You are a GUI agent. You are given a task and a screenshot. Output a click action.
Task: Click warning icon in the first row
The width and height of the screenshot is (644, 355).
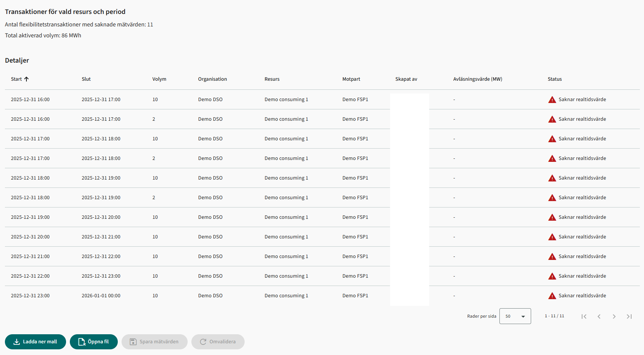[552, 100]
